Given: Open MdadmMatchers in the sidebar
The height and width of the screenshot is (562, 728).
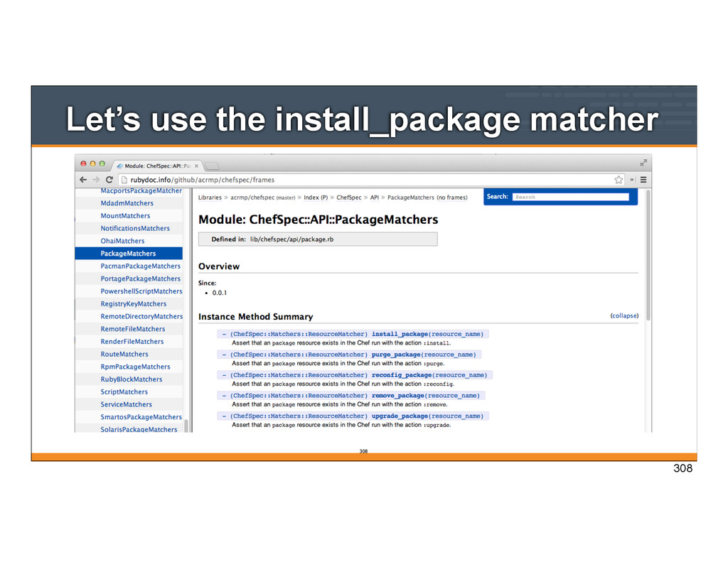Looking at the screenshot, I should click(127, 203).
